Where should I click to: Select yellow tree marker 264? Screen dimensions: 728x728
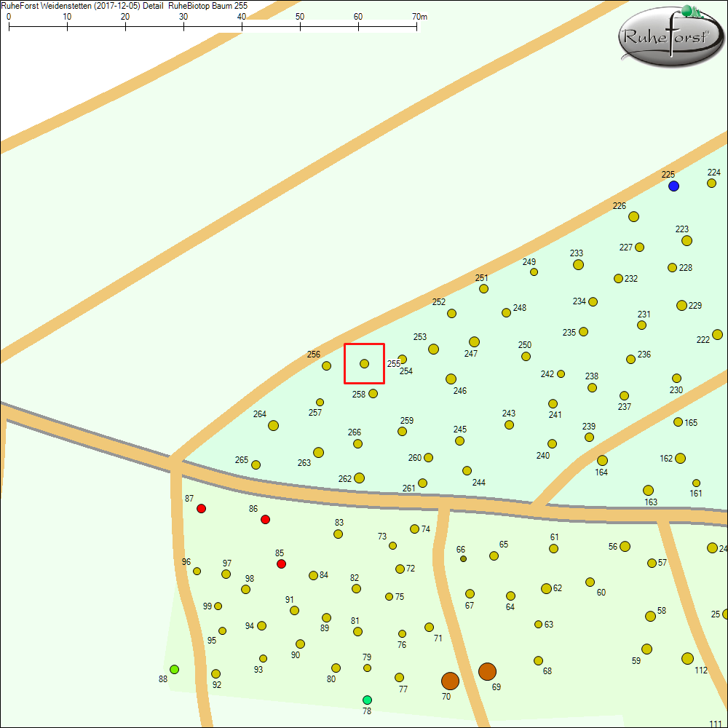coord(273,425)
